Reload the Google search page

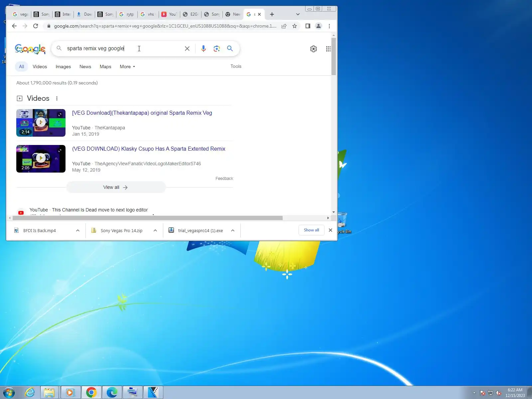coord(36,26)
